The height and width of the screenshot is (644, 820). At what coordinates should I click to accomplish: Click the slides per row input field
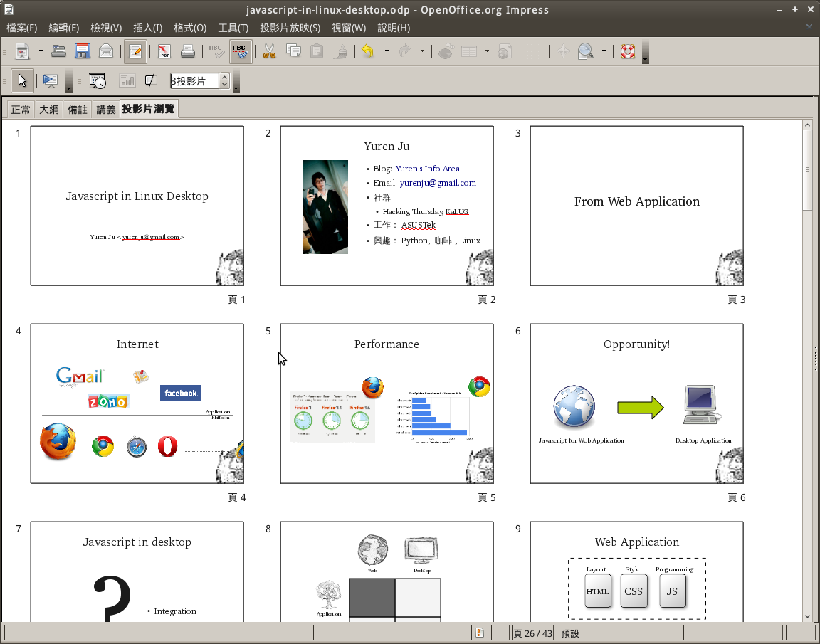(194, 81)
